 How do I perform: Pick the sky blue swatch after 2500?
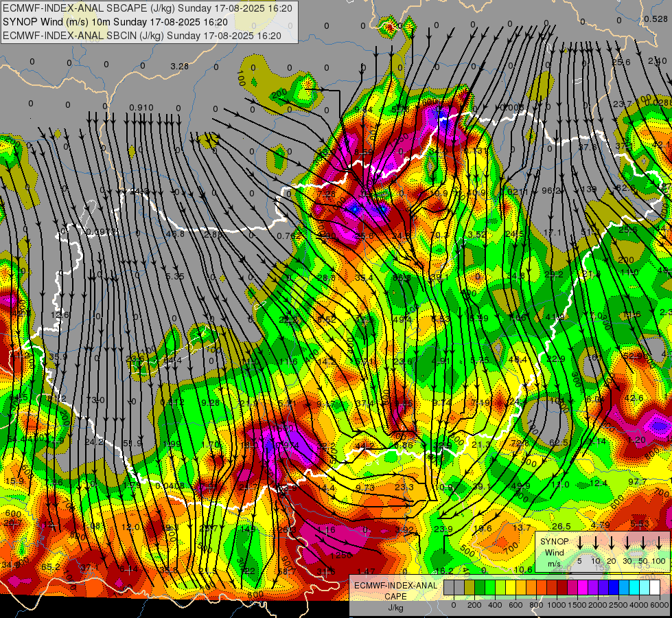pyautogui.click(x=625, y=588)
